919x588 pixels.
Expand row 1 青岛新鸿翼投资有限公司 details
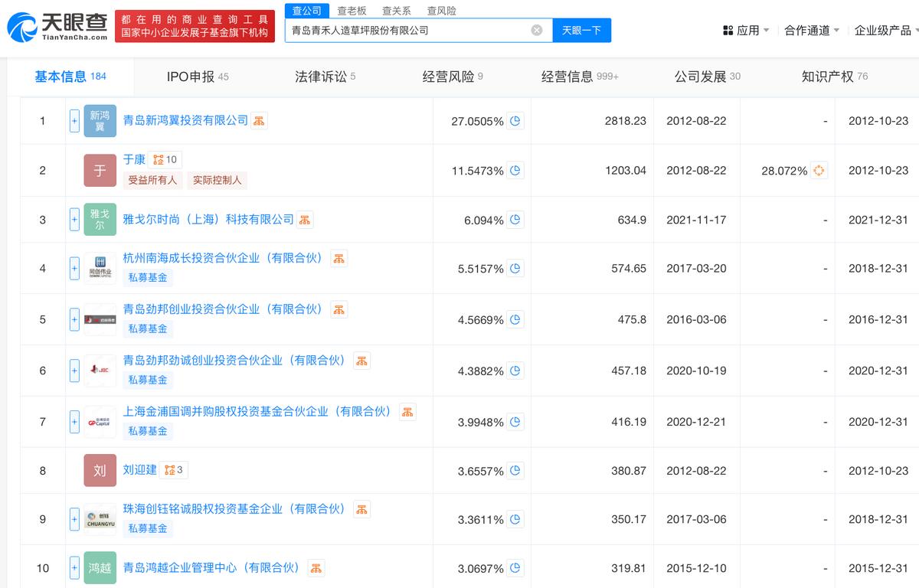pyautogui.click(x=74, y=121)
